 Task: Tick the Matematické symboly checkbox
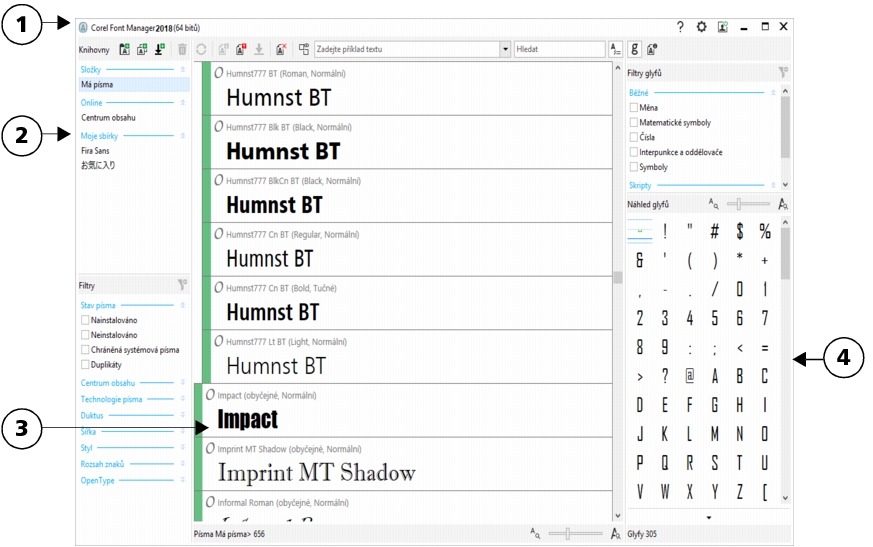(634, 122)
